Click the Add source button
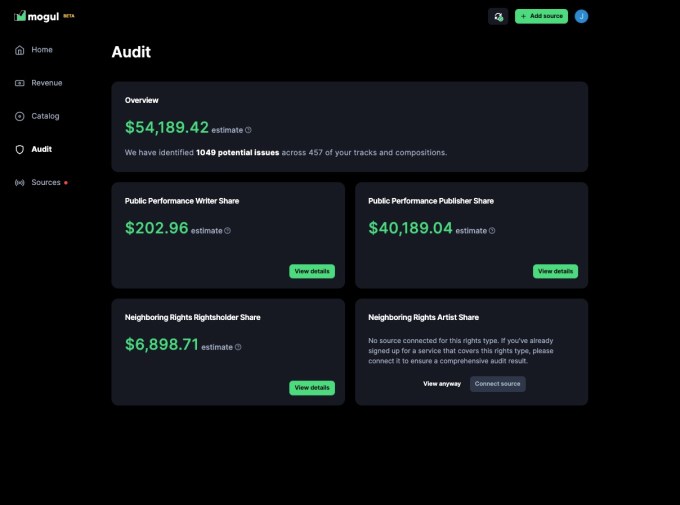The image size is (680, 505). point(541,16)
